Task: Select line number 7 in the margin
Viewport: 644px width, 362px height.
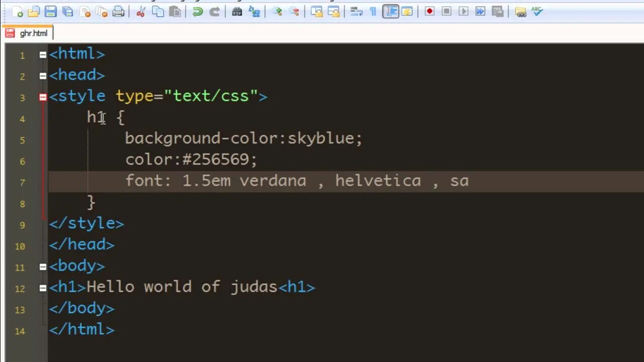Action: coord(22,183)
